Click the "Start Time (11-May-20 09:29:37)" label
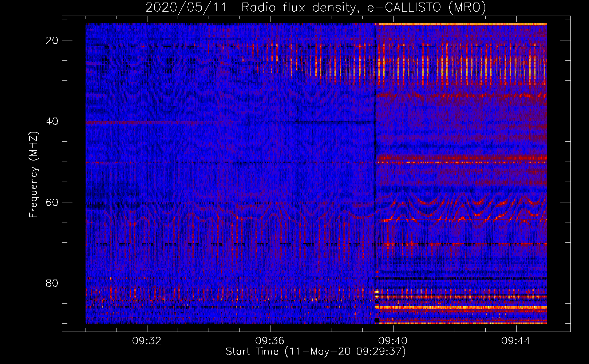Screen dimensions: 589x364 point(316,352)
